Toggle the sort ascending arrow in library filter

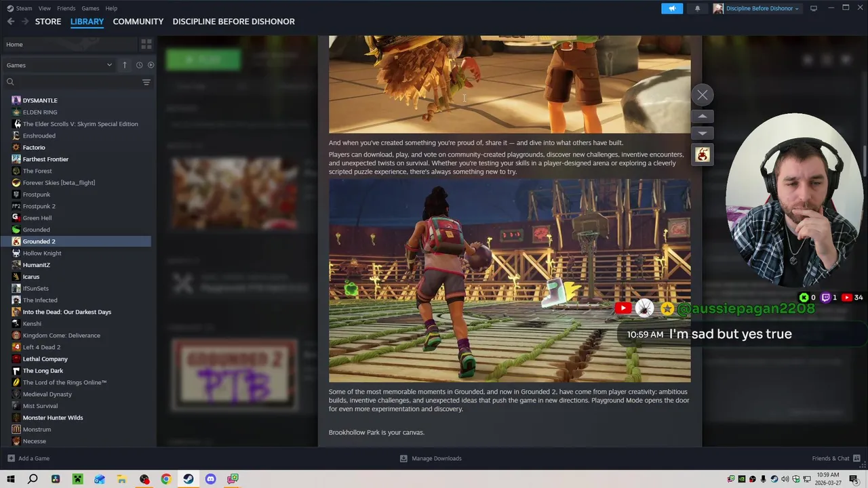pos(125,65)
